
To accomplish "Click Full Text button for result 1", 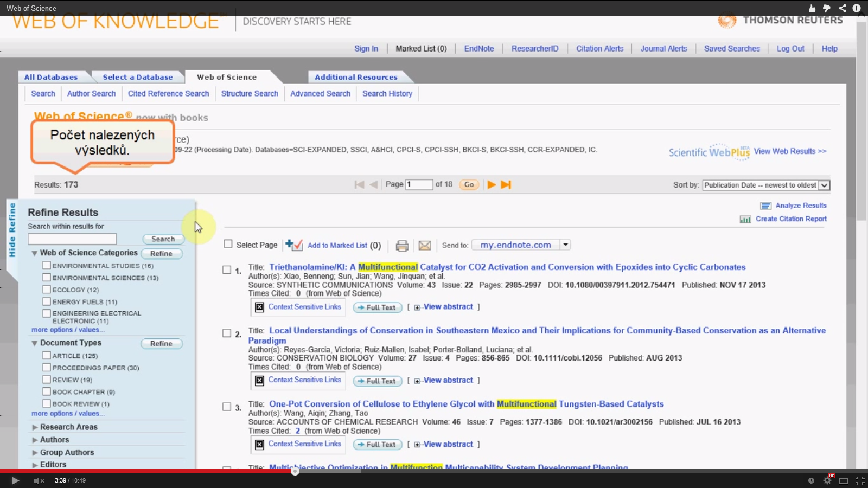I will (378, 307).
